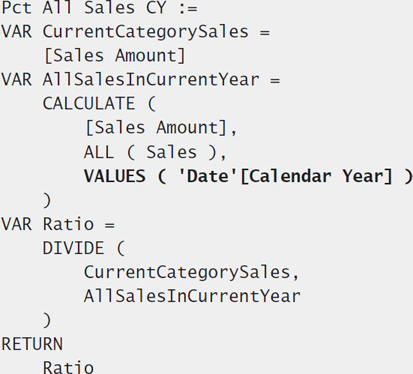This screenshot has width=413, height=374.
Task: Click the final Ratio return value
Action: click(68, 367)
